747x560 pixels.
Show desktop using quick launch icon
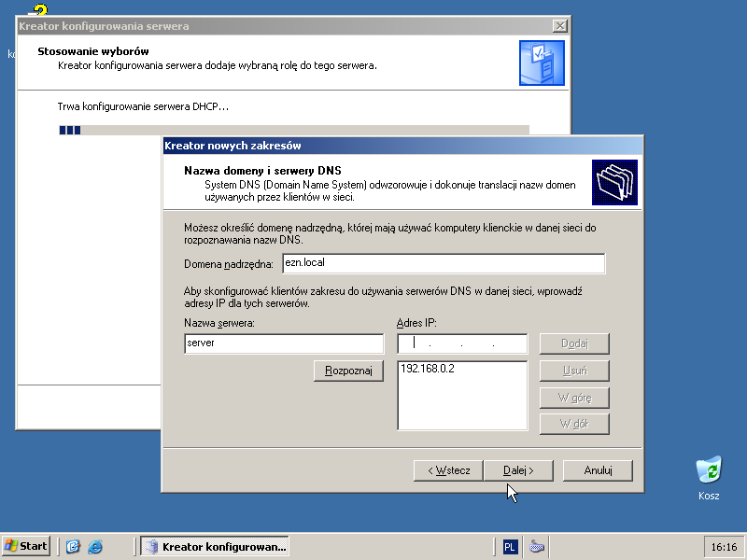click(x=73, y=546)
